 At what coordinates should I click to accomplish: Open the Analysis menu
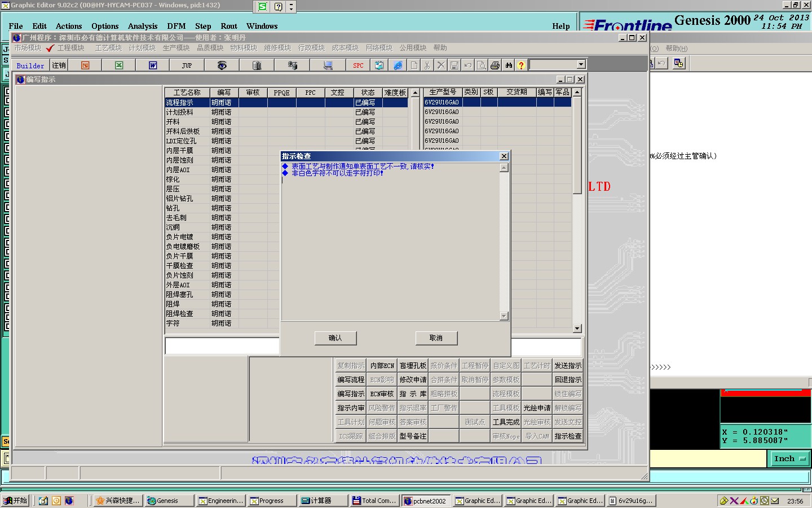pyautogui.click(x=143, y=26)
